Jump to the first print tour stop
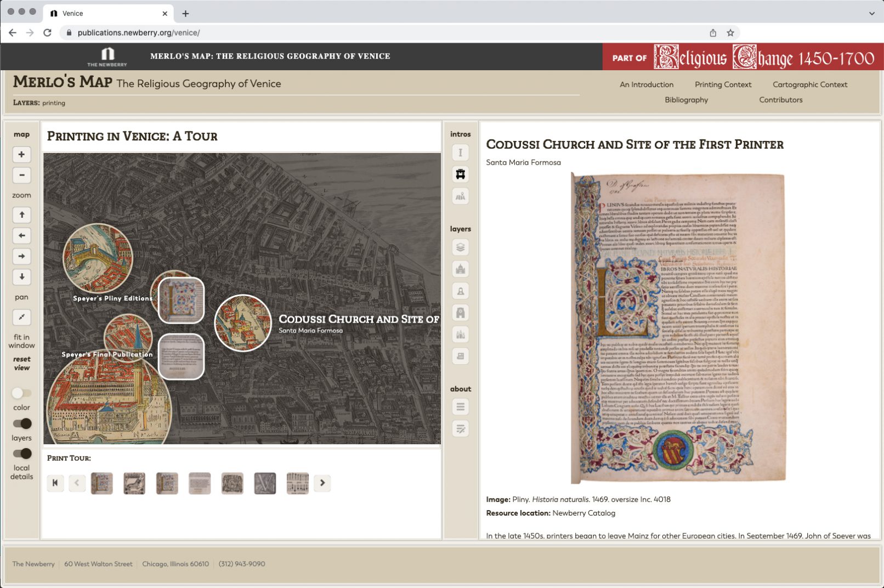 click(x=55, y=483)
